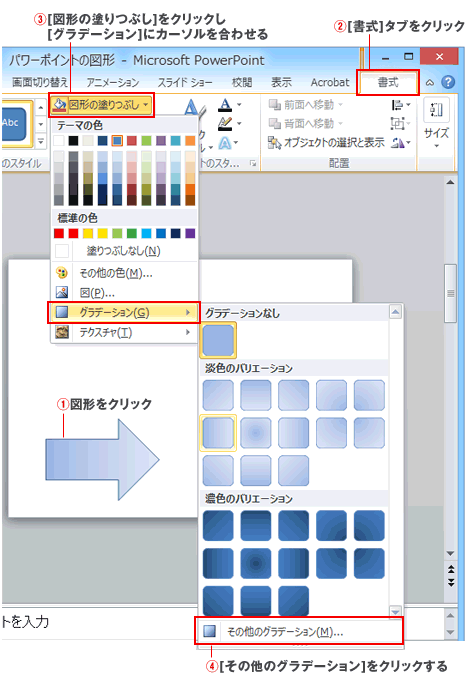Select the highlighted light gradient in second row
This screenshot has width=468, height=678.
[x=218, y=433]
